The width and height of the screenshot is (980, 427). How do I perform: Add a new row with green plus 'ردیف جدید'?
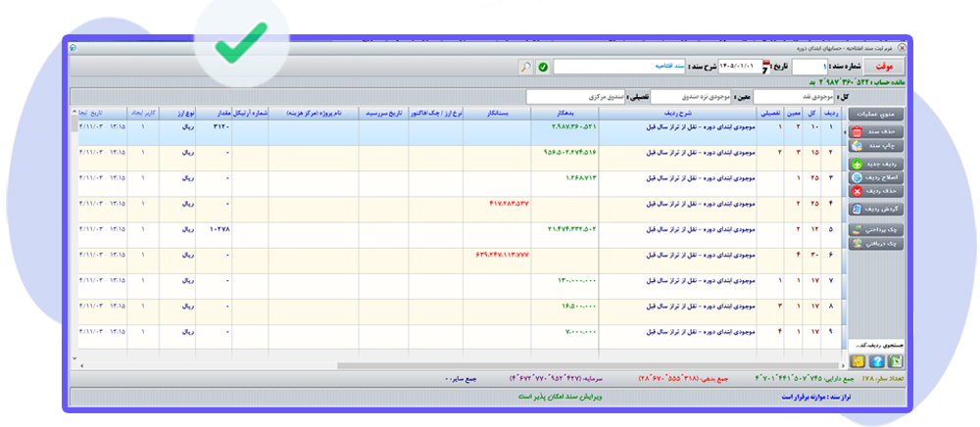coord(876,165)
